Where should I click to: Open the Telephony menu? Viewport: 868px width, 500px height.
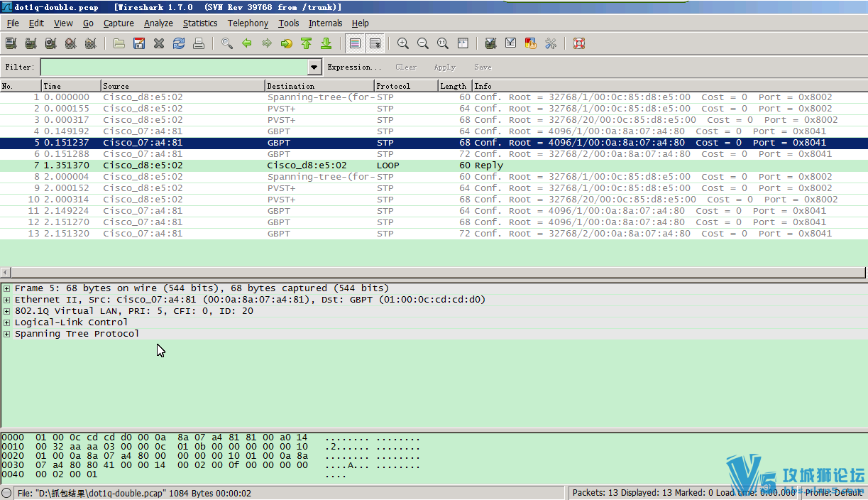click(248, 23)
